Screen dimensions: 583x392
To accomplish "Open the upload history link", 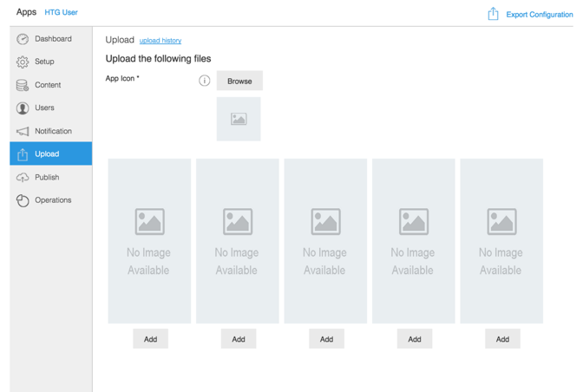I will coord(160,41).
